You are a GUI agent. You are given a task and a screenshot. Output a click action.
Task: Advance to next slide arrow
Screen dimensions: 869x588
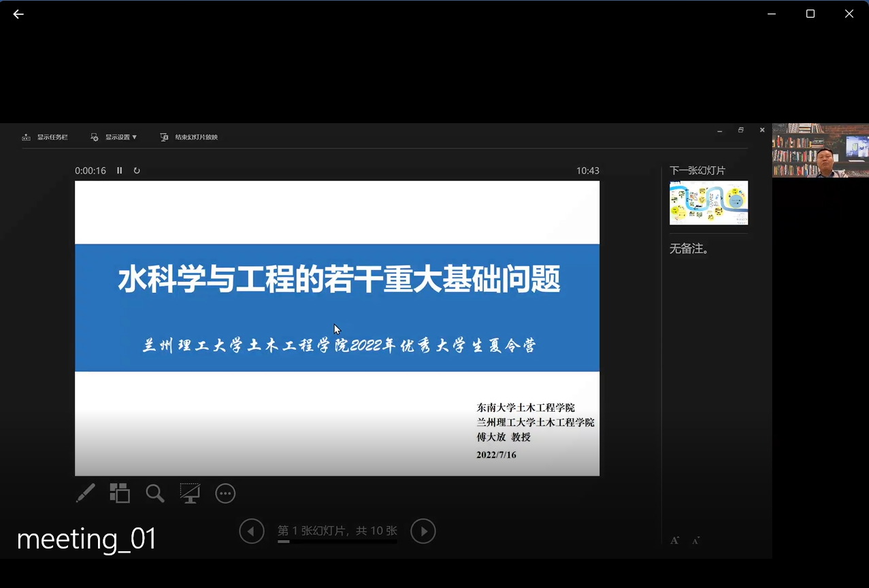click(x=423, y=532)
